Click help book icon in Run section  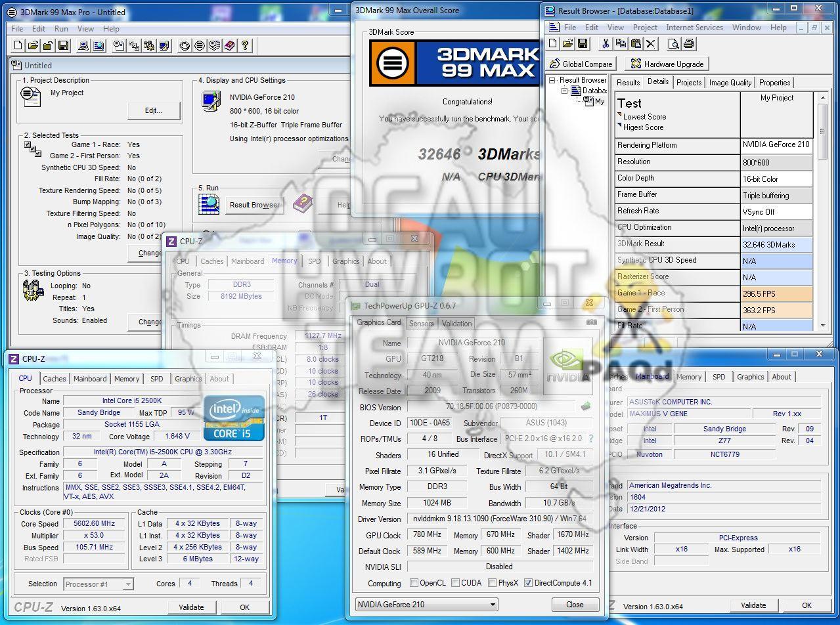tap(303, 204)
